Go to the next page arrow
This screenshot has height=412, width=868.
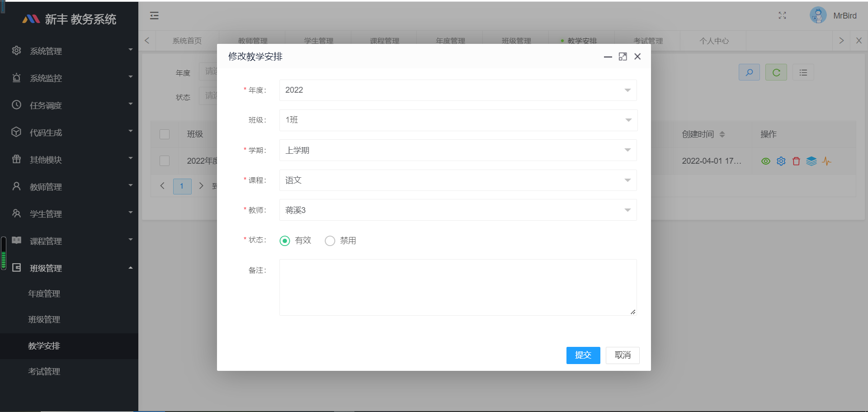tap(201, 186)
